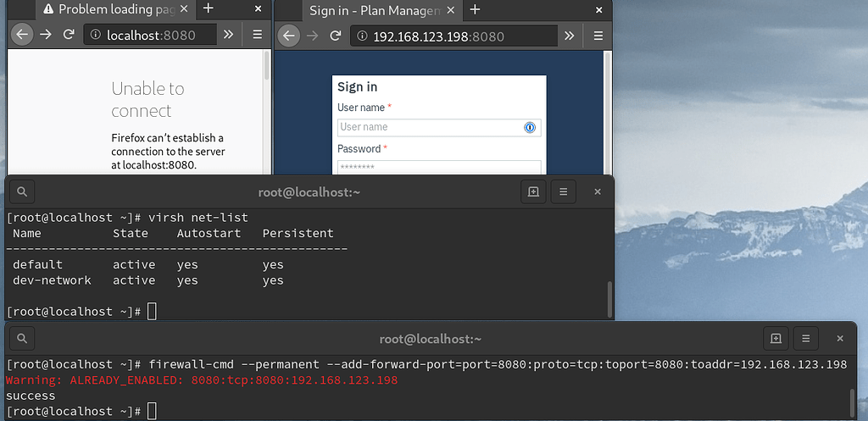Image resolution: width=868 pixels, height=421 pixels.
Task: Go back in the Sign in browser window
Action: (289, 36)
